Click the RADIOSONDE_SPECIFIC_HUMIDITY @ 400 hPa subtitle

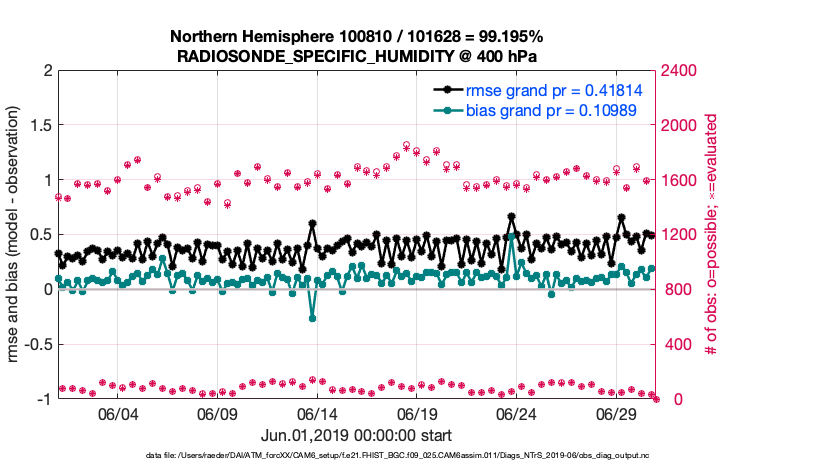(x=357, y=56)
